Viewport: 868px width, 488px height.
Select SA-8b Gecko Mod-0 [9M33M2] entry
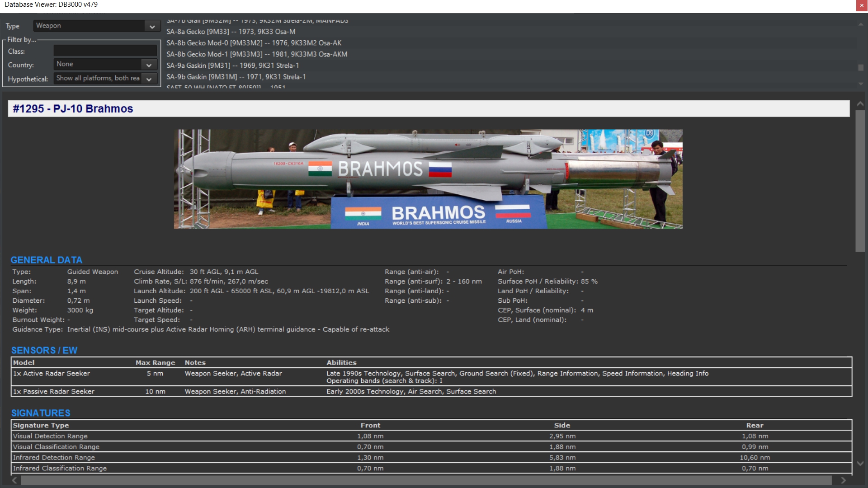point(254,43)
